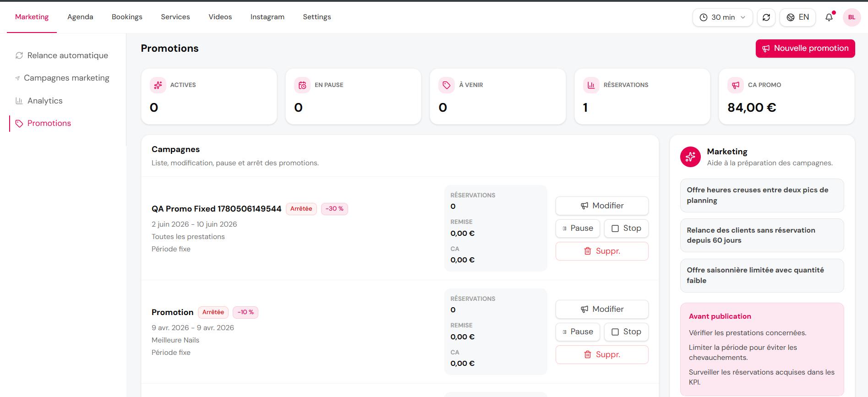Image resolution: width=868 pixels, height=397 pixels.
Task: Click the date range 2 juin 2026 - 10 juin 2026
Action: coord(194,224)
